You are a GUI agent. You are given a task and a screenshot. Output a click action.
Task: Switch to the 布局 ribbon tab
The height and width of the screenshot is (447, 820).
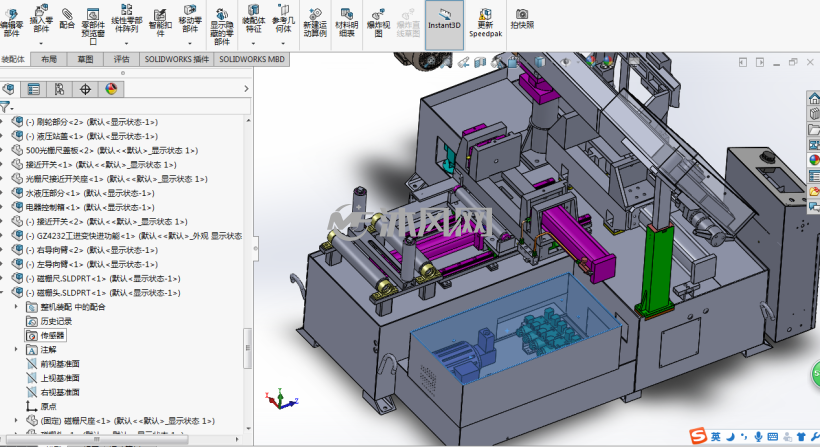(x=49, y=59)
